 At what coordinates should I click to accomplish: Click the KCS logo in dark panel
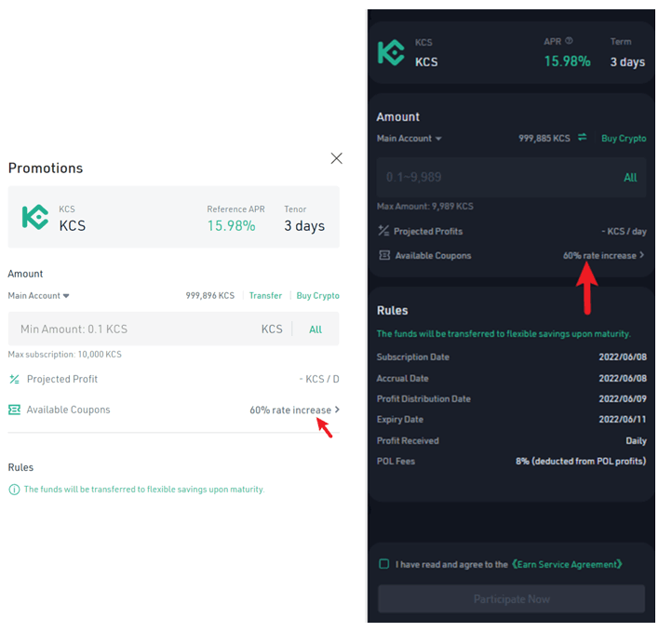click(x=391, y=52)
